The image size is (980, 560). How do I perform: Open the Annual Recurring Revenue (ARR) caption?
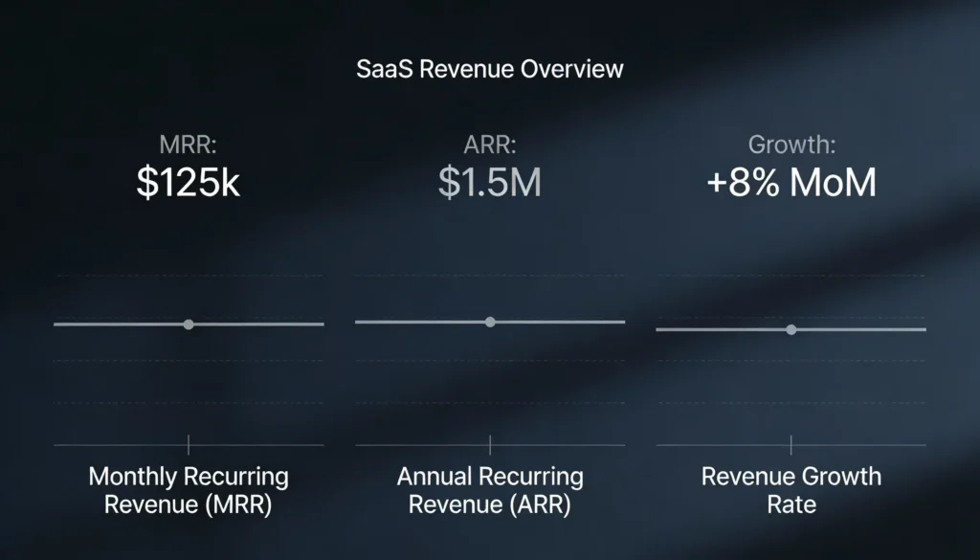(x=489, y=490)
